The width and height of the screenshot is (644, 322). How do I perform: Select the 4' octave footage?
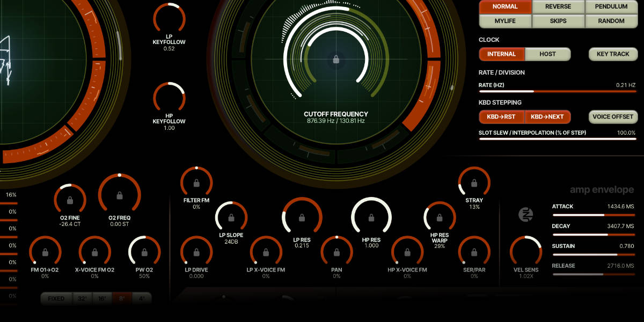pyautogui.click(x=142, y=298)
